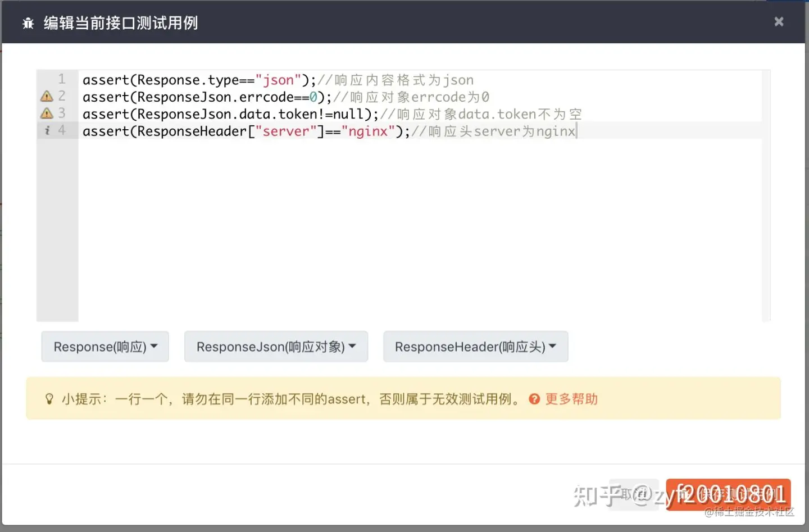809x532 pixels.
Task: Click line number 1 in the gutter
Action: [62, 79]
